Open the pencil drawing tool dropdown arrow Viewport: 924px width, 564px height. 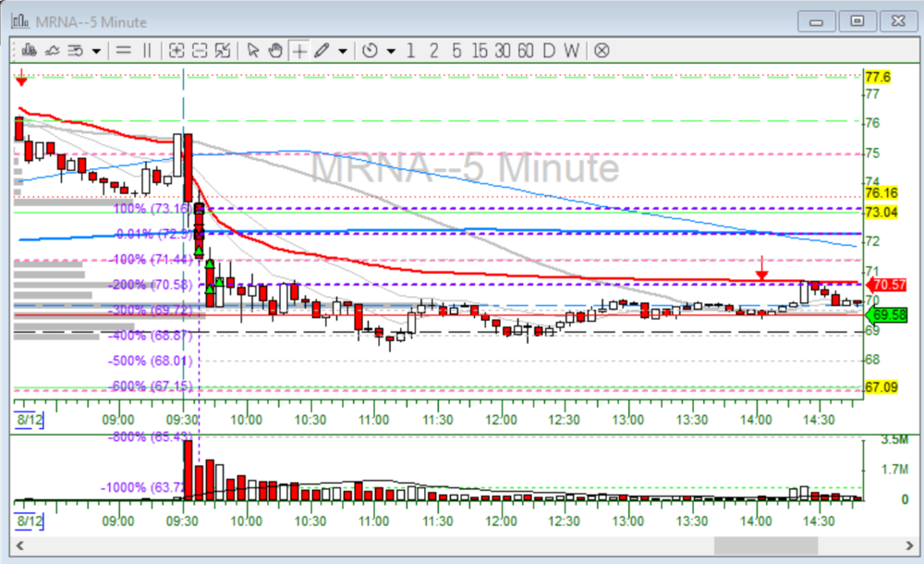(x=343, y=51)
